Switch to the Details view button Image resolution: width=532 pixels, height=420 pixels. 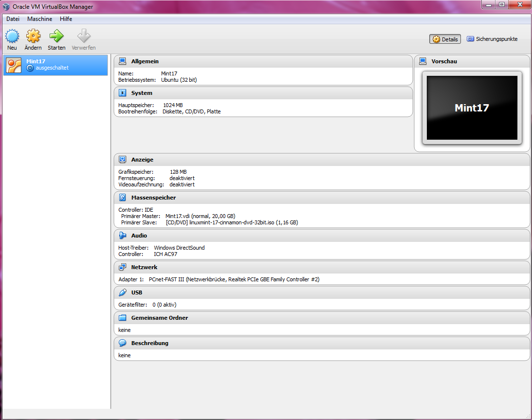click(x=445, y=39)
